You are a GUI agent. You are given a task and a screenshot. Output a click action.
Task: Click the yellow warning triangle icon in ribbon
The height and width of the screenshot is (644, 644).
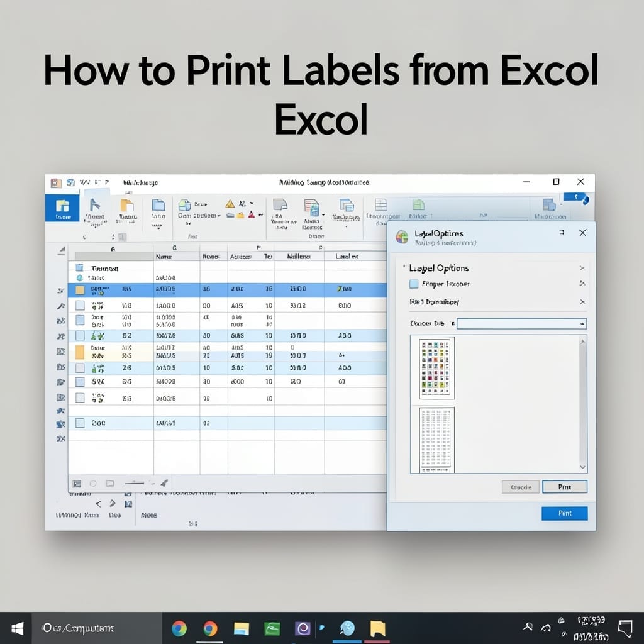pos(230,204)
